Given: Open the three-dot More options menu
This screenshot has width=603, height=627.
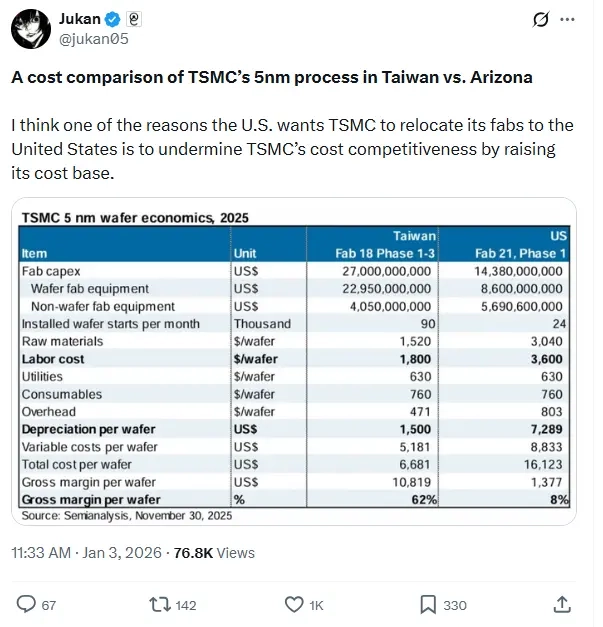Looking at the screenshot, I should pos(569,19).
